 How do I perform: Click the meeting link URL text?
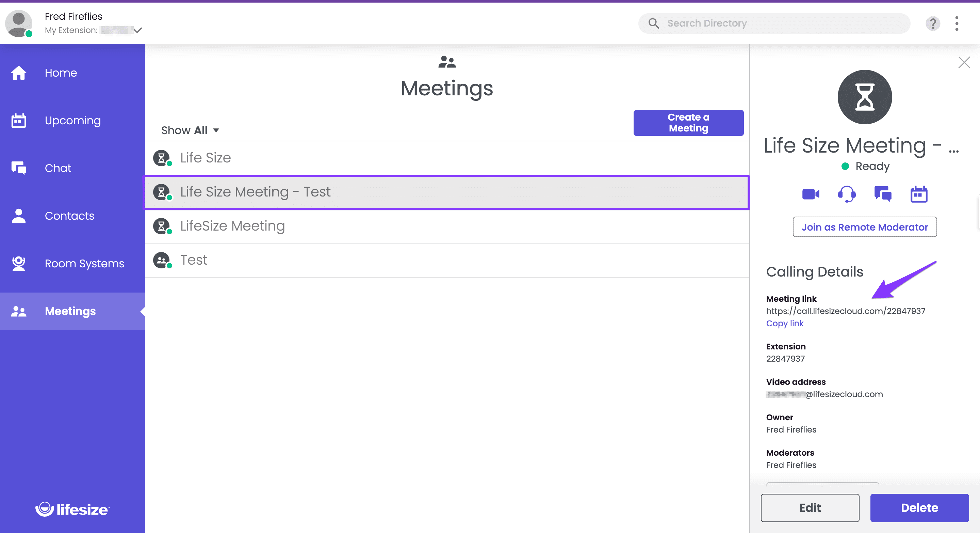(x=845, y=311)
